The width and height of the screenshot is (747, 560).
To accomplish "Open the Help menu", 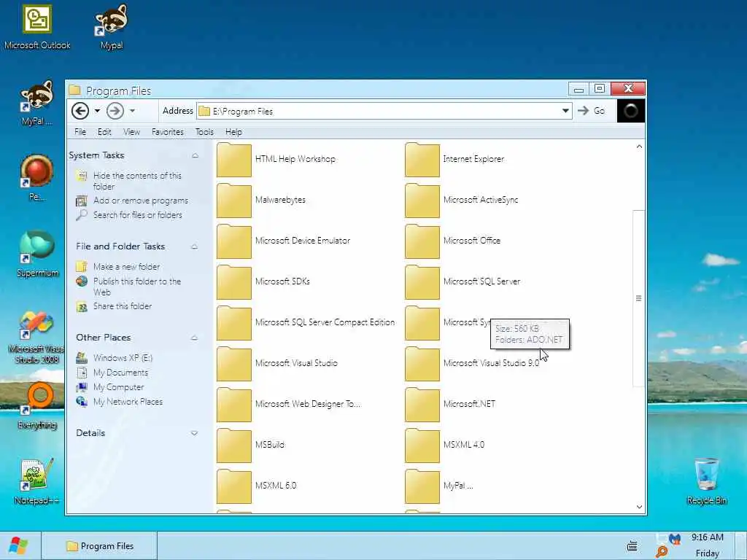I will [233, 132].
